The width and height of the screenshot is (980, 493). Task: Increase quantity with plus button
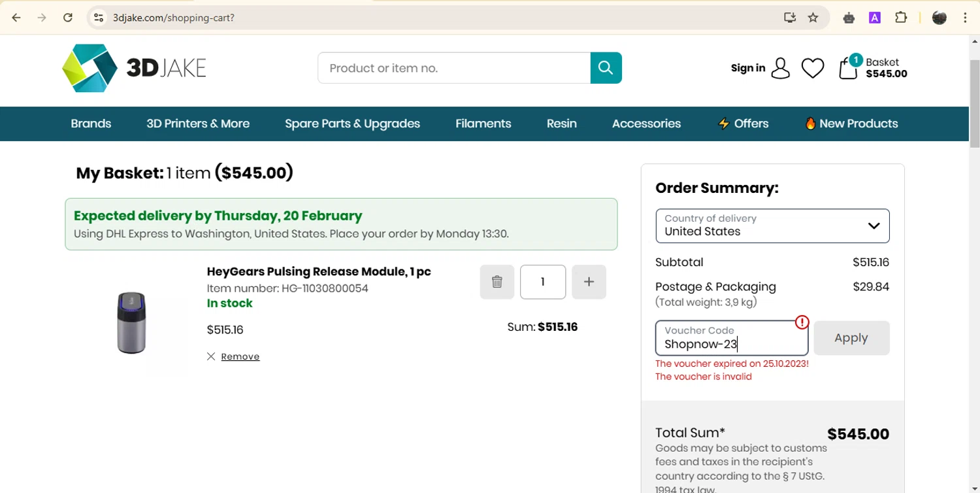click(x=589, y=282)
